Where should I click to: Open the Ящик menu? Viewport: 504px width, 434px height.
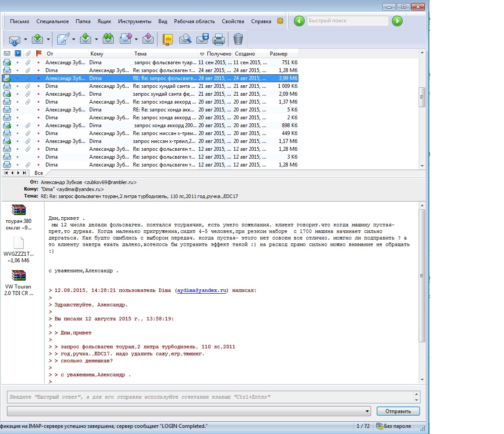pos(104,21)
